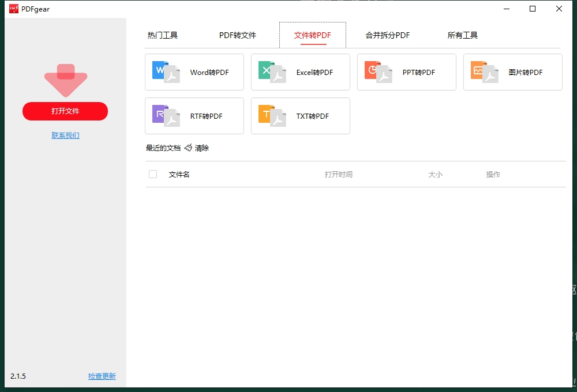Click the red download arrow graphic
The width and height of the screenshot is (577, 392).
coord(66,81)
